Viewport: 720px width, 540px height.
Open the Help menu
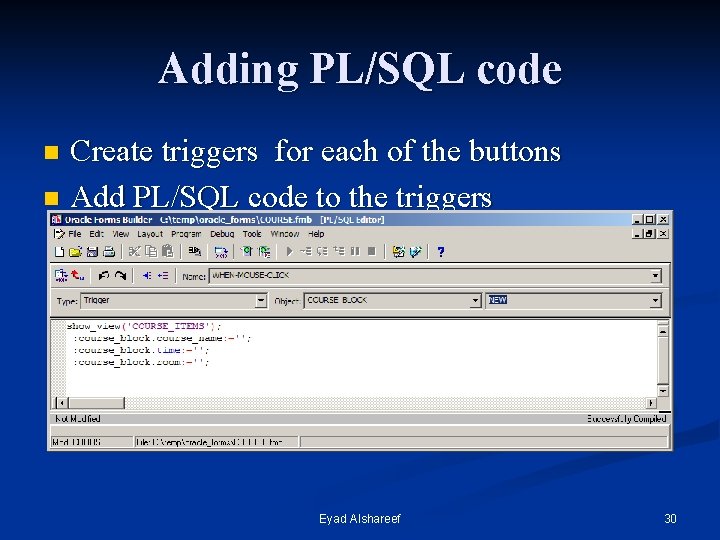[316, 234]
